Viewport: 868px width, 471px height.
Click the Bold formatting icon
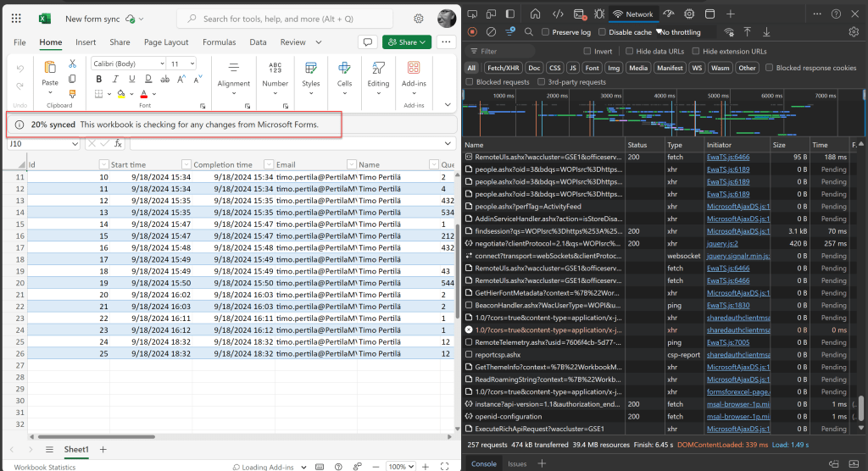(99, 79)
